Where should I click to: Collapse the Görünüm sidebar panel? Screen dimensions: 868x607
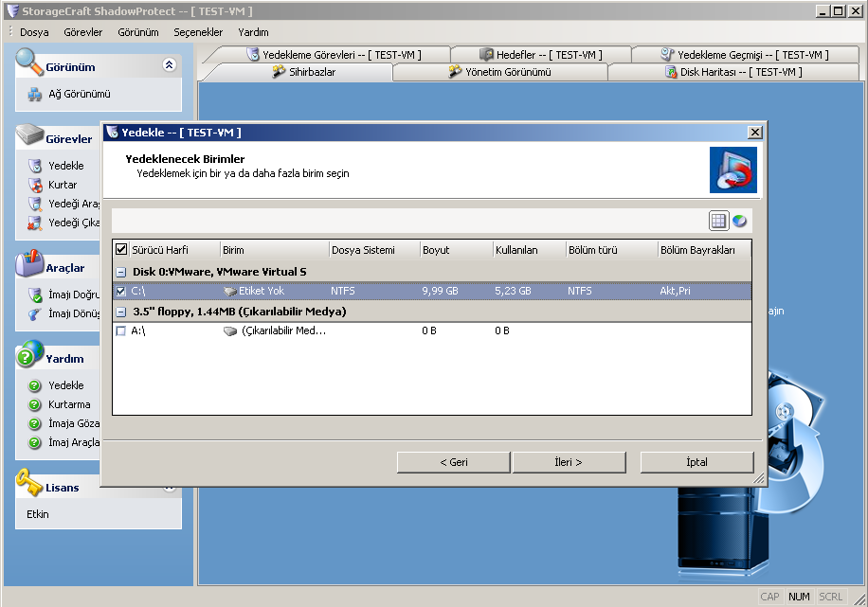(169, 64)
